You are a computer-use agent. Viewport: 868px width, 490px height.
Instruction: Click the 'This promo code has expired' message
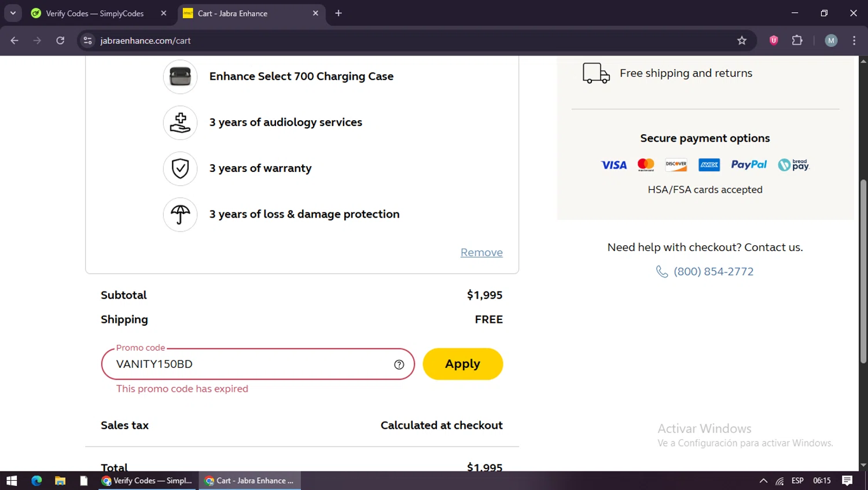click(x=182, y=389)
